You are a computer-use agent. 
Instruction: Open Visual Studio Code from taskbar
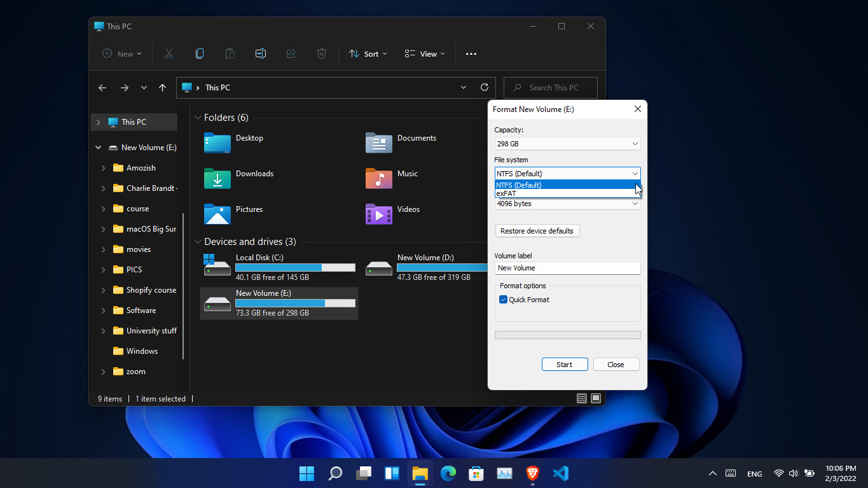click(x=560, y=473)
